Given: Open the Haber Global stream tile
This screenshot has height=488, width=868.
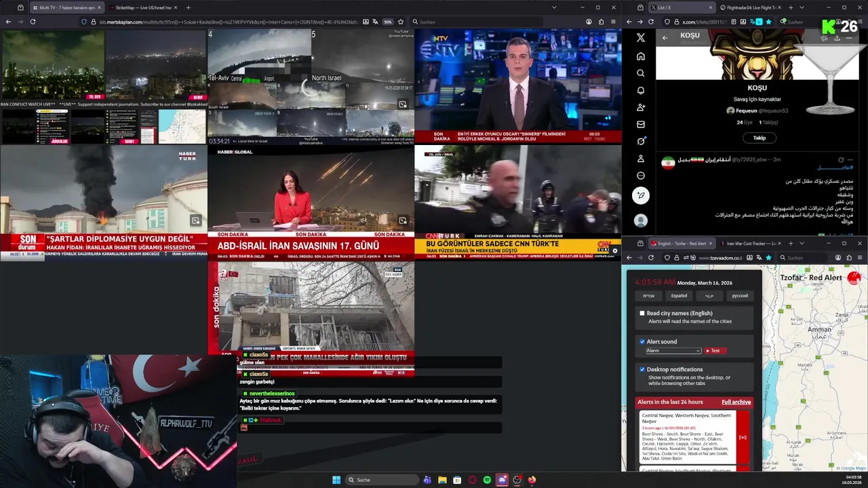Looking at the screenshot, I should coord(311,203).
